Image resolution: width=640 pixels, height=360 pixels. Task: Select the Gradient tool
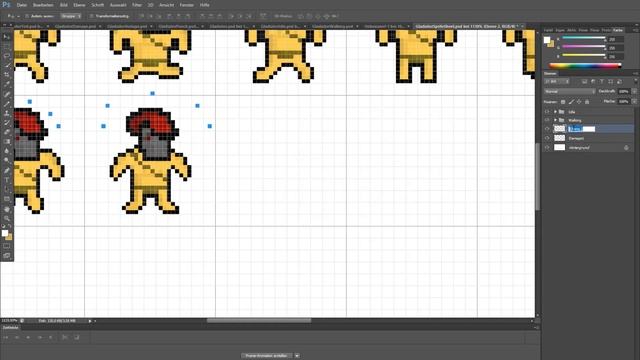[x=7, y=141]
